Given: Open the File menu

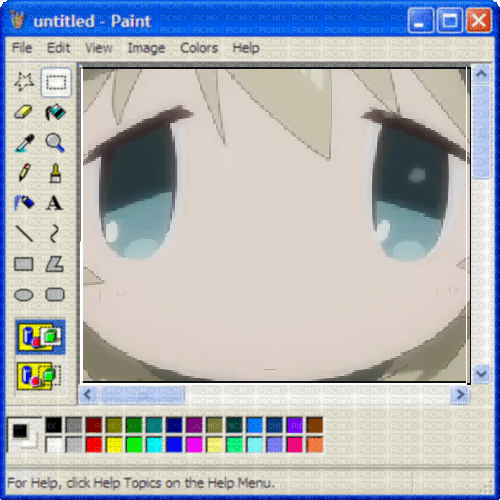Looking at the screenshot, I should (22, 48).
